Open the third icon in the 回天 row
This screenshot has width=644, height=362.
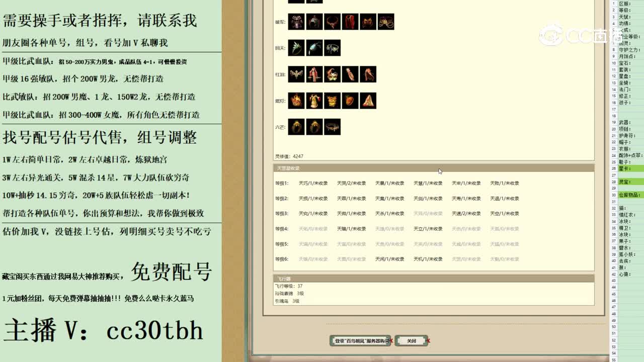click(332, 48)
